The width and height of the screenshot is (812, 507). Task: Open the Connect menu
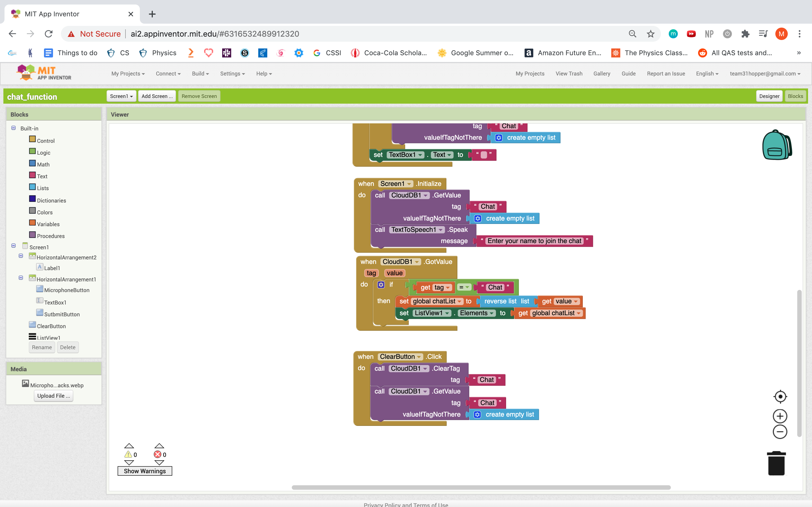[168, 74]
